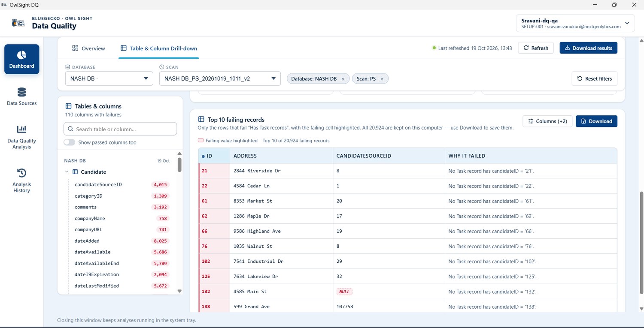Click the tables list scrollbar thumb
This screenshot has height=328, width=644.
179,165
